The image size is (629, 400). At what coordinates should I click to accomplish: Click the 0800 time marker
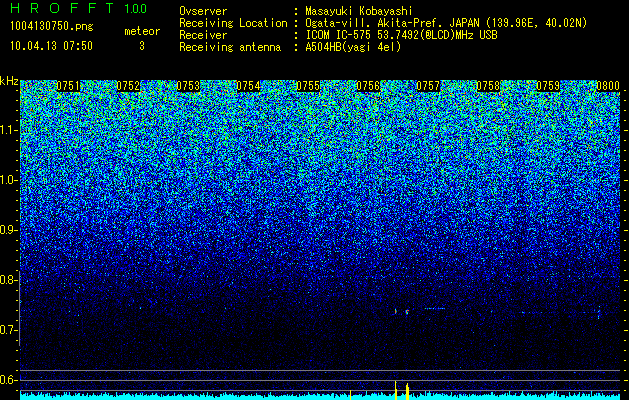(x=608, y=86)
